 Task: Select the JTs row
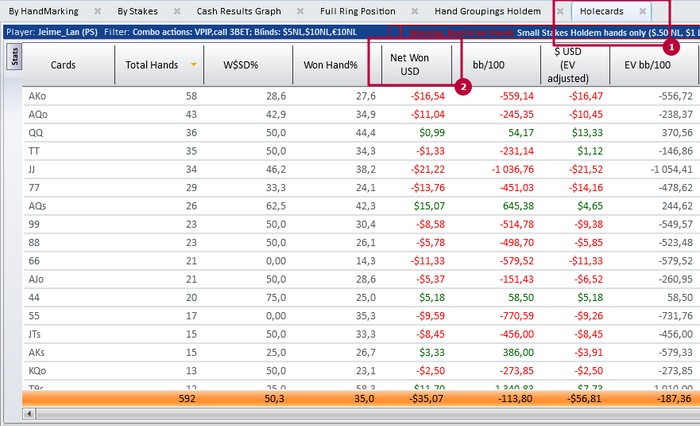pyautogui.click(x=361, y=334)
